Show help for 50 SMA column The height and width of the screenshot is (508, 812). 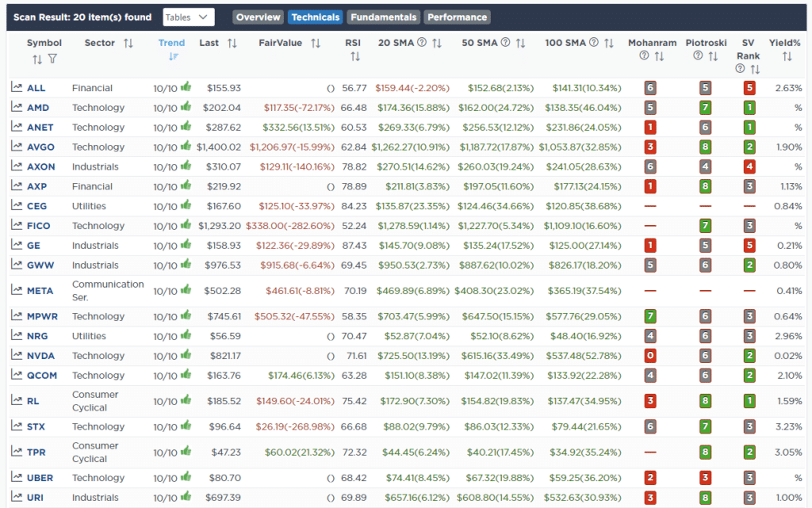coord(505,43)
